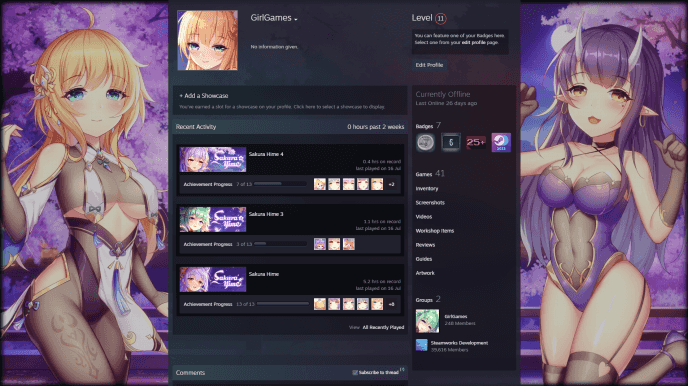Image resolution: width=688 pixels, height=386 pixels.
Task: Open the Workshop Items link
Action: click(435, 231)
